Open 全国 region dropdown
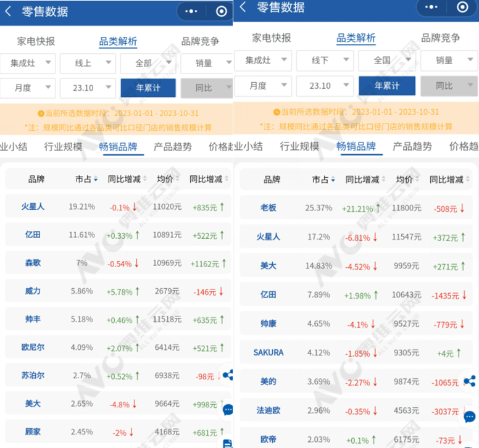This screenshot has width=479, height=448. coord(387,60)
